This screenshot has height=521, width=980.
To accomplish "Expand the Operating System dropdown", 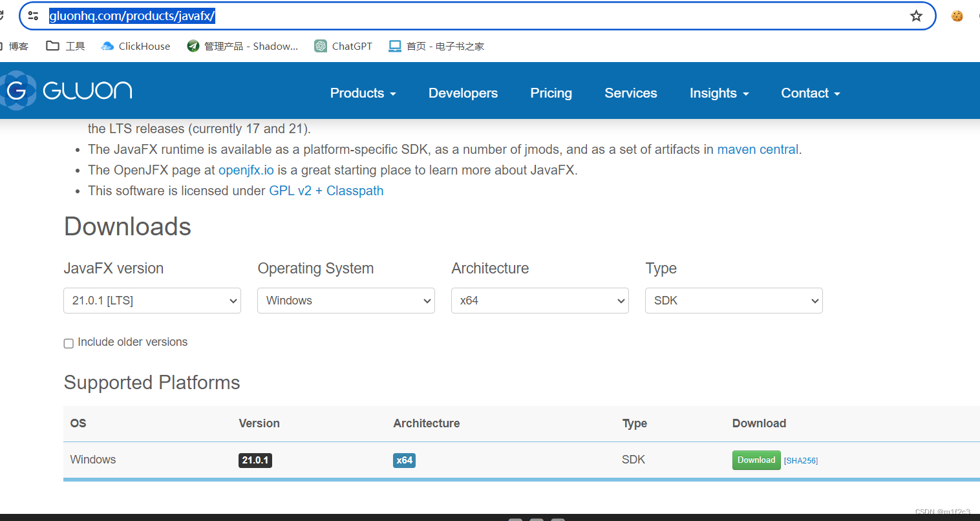I will coord(346,300).
